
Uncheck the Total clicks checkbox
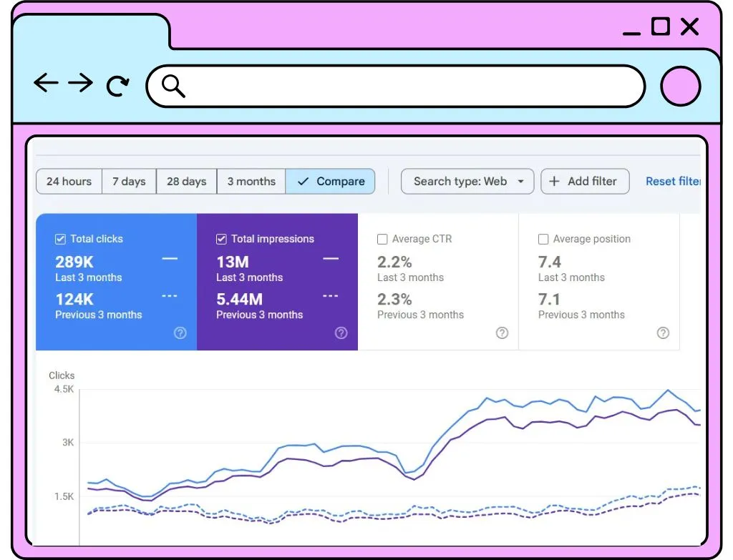[x=60, y=239]
